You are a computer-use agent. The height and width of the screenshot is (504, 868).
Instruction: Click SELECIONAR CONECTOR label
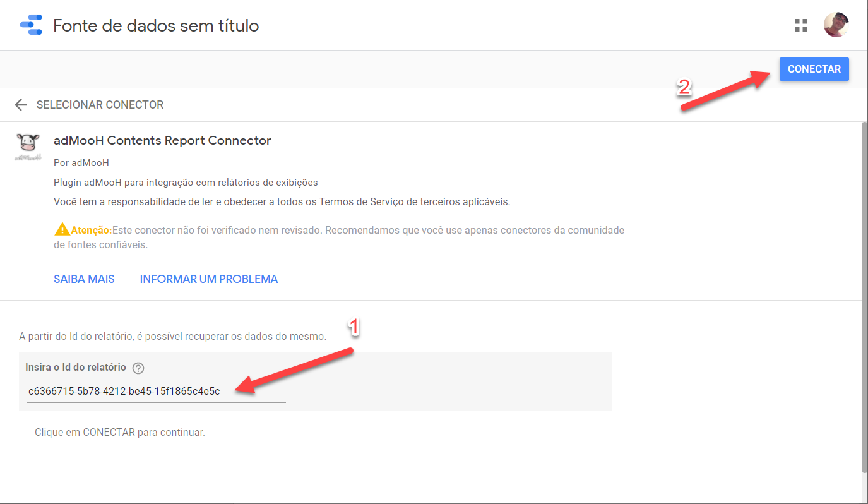coord(100,105)
